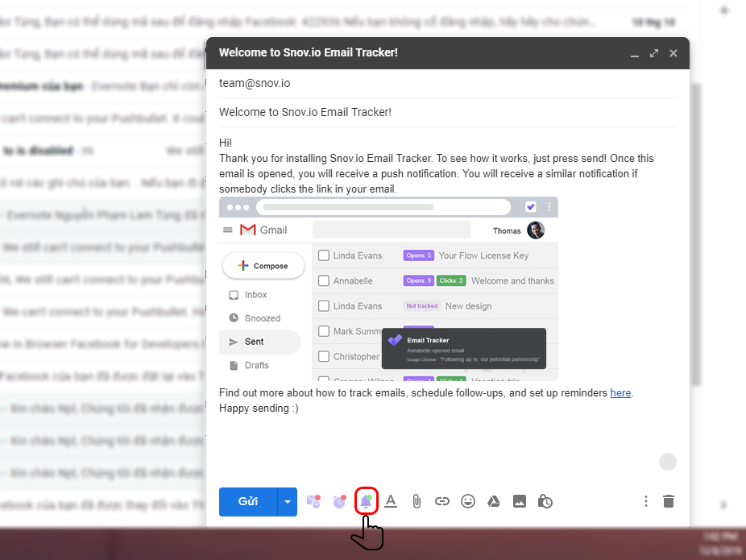Open more options three-dot menu
This screenshot has height=560, width=746.
click(645, 501)
